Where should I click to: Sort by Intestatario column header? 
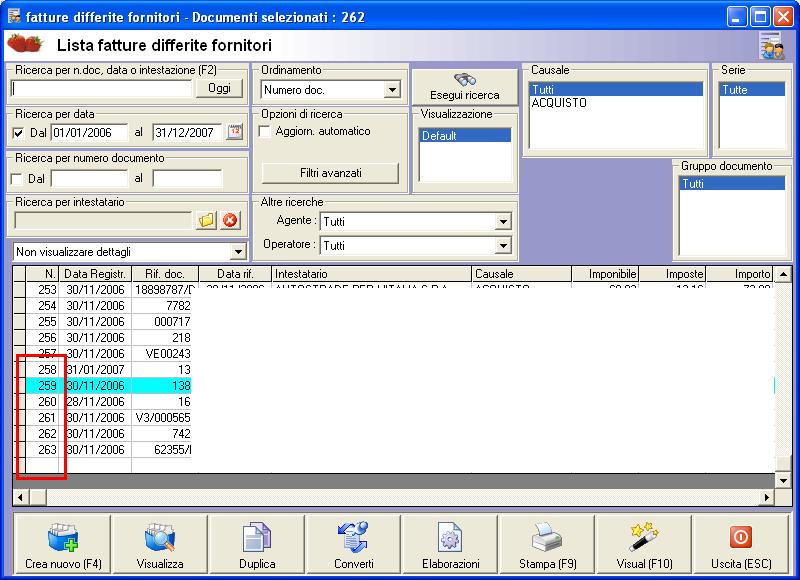point(371,274)
